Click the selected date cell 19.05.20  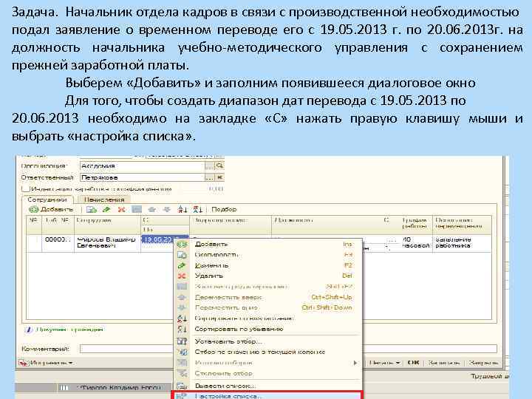coord(165,239)
